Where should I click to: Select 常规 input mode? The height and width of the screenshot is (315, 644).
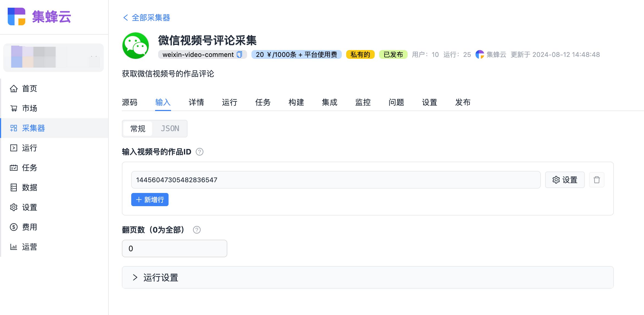pos(138,129)
